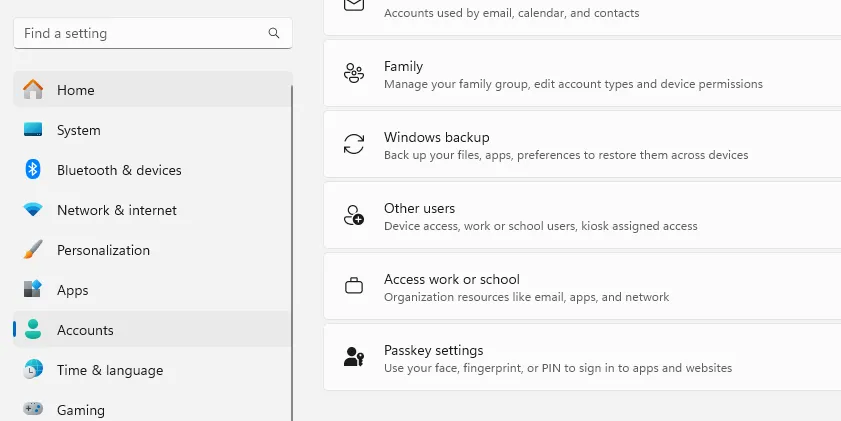Click the Family people group icon
841x421 pixels.
coord(354,73)
